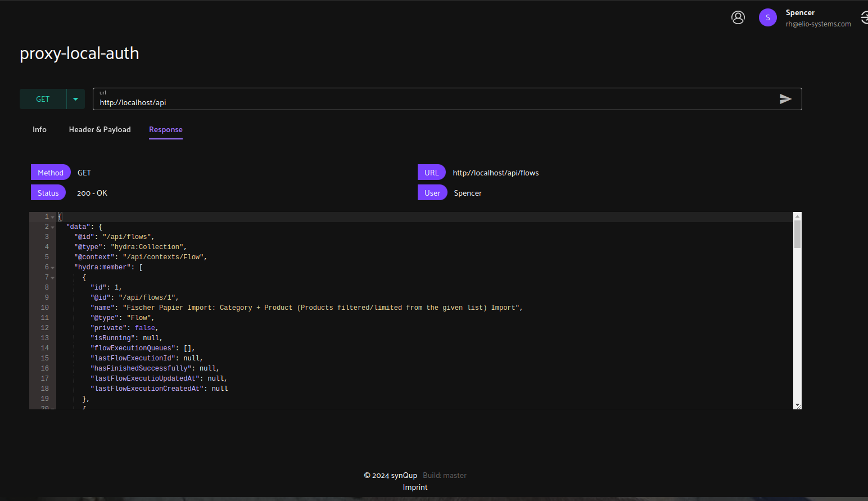868x501 pixels.
Task: Click the scroll down arrow in viewer
Action: click(x=797, y=405)
